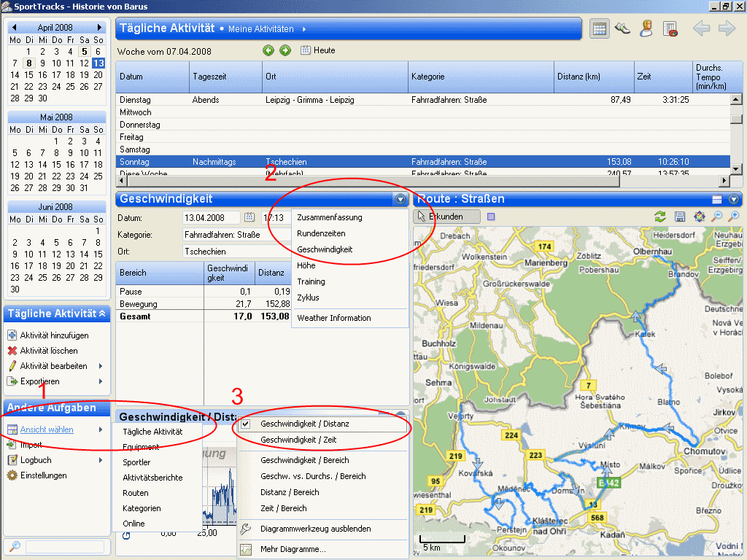This screenshot has height=560, width=747.
Task: Select Routen in the view submenu
Action: [x=135, y=493]
